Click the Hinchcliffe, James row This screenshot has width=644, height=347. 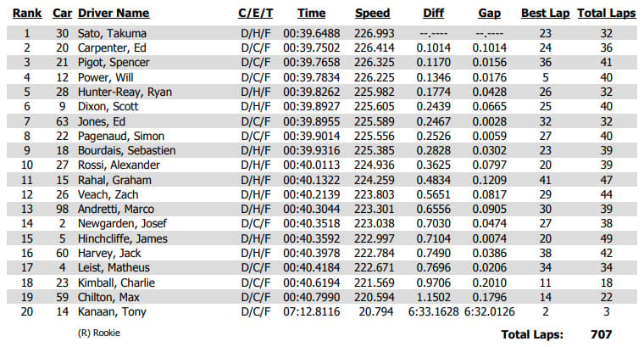(322, 238)
